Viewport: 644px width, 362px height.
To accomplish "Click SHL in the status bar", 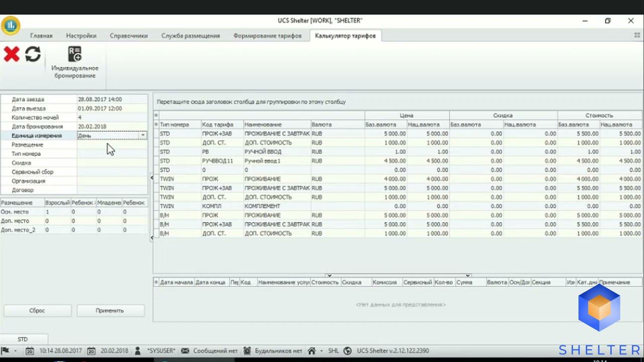I will pyautogui.click(x=333, y=350).
